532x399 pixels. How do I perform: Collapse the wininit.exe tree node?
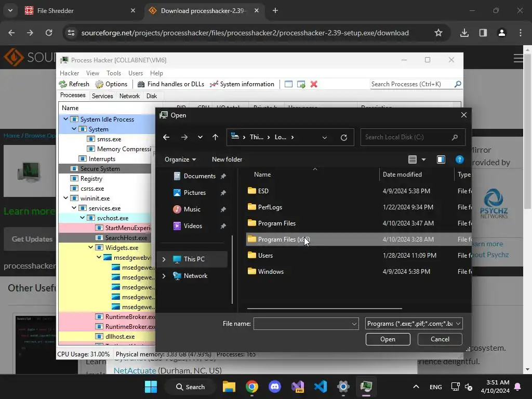66,198
